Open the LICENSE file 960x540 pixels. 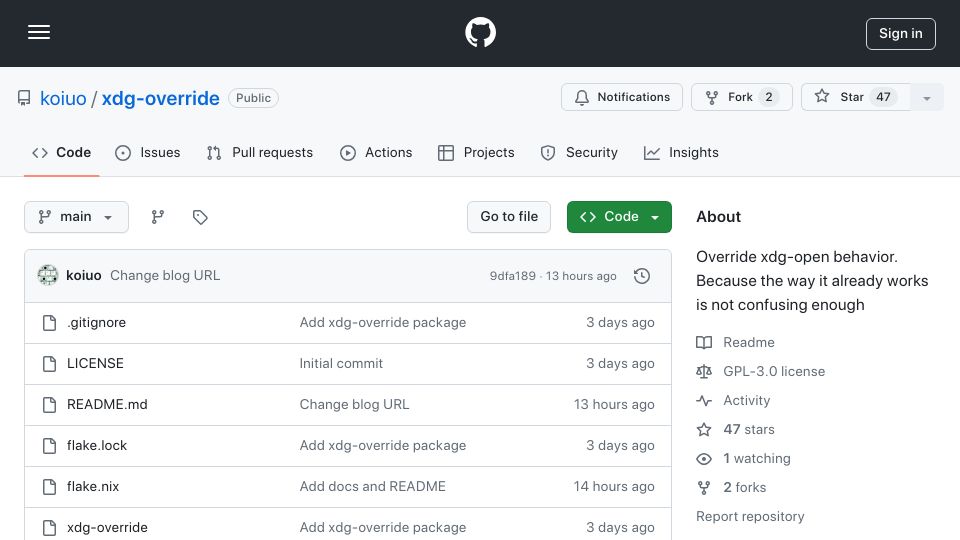96,364
